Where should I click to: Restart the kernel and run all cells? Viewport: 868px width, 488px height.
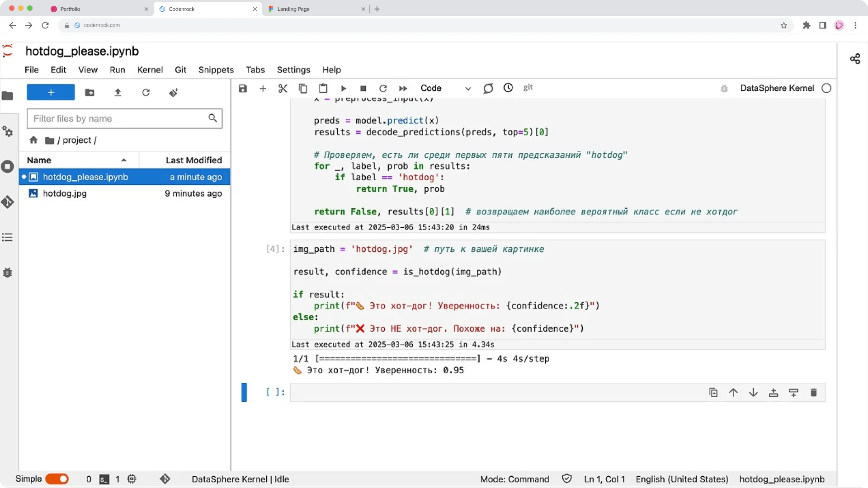pyautogui.click(x=403, y=89)
